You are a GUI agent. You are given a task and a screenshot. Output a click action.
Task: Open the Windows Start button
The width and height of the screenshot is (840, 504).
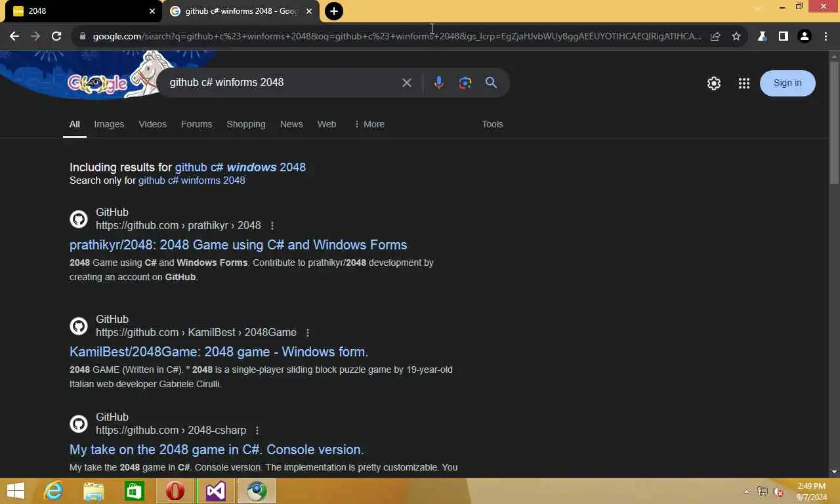click(16, 491)
